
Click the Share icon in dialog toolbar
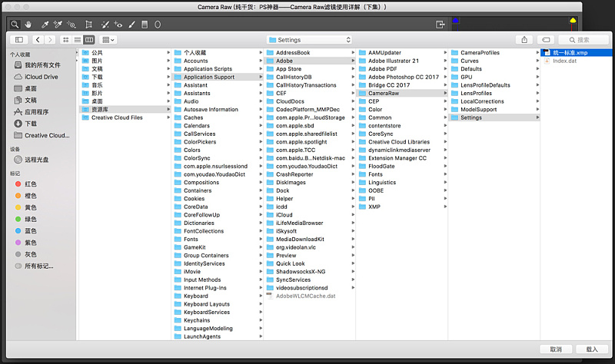524,40
